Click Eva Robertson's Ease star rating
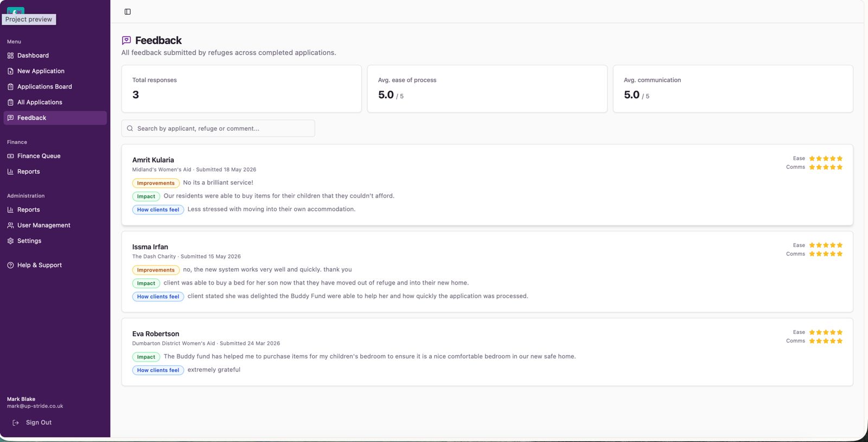The height and width of the screenshot is (442, 868). 826,332
